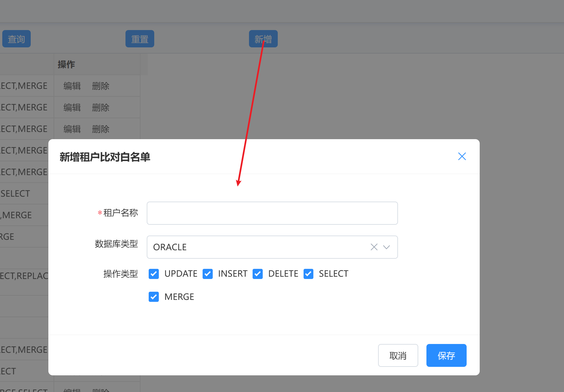Click the 新增 add button
Image resolution: width=564 pixels, height=392 pixels.
pyautogui.click(x=263, y=39)
